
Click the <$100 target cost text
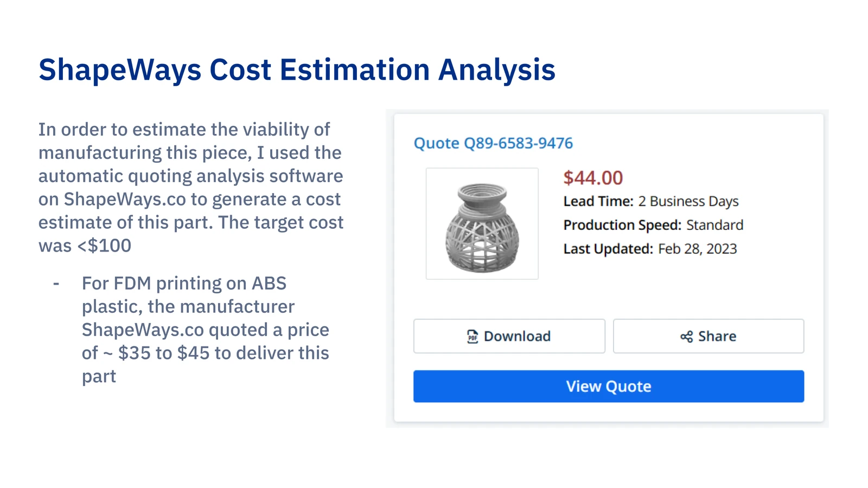[104, 246]
